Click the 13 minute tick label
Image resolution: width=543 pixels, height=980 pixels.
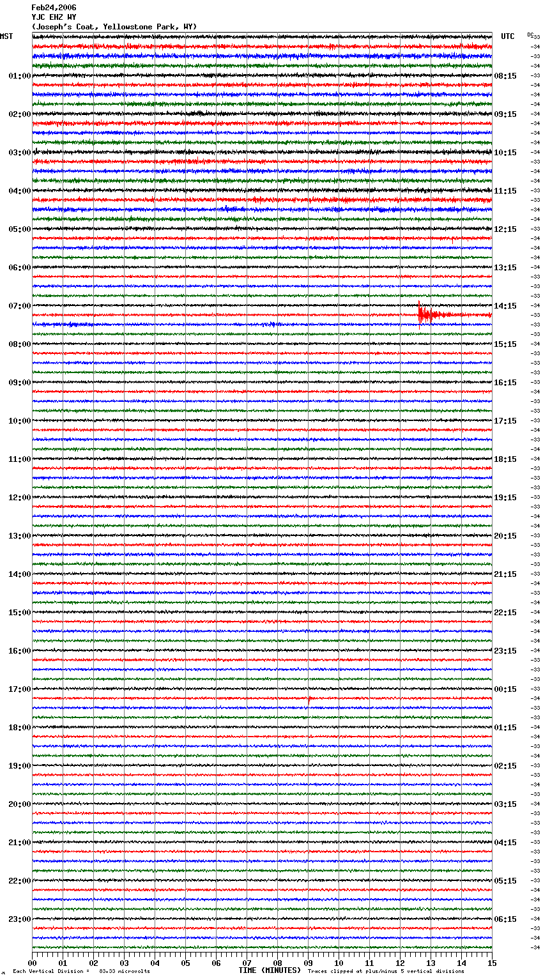431,962
